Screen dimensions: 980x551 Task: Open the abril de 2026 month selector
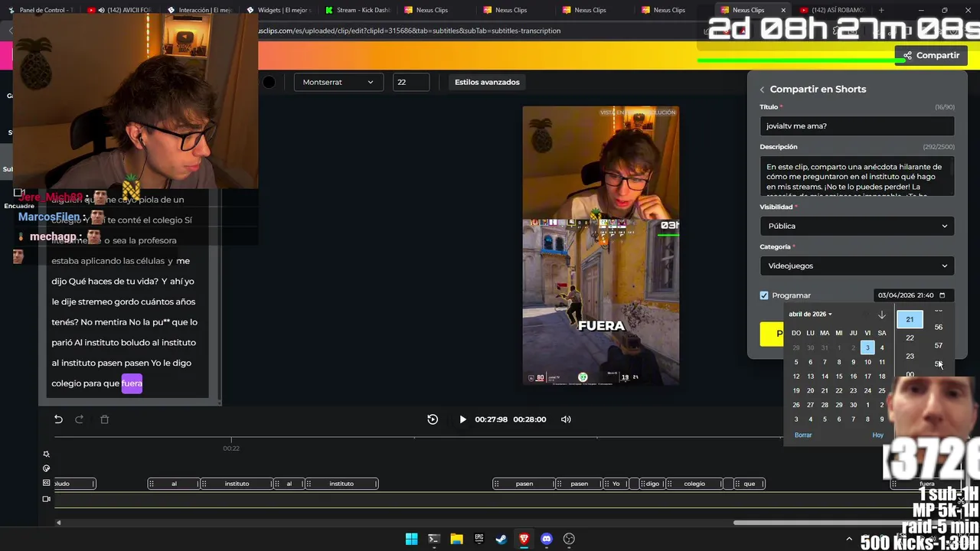[x=810, y=315]
